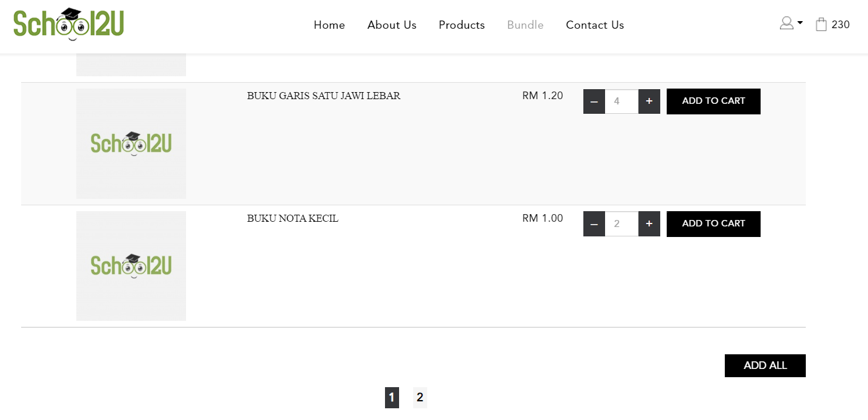Image resolution: width=868 pixels, height=420 pixels.
Task: Open Buku Nota Kecil product thumbnail
Action: coord(131,266)
